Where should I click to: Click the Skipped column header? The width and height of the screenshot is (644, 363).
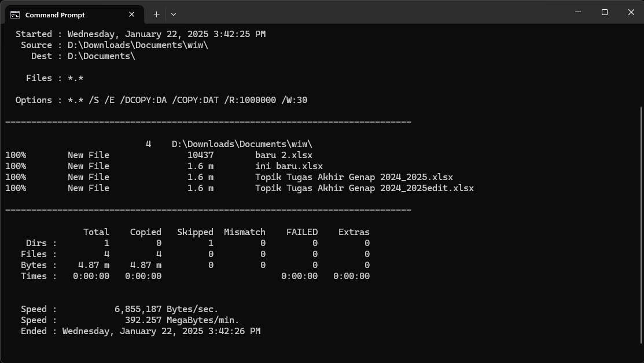195,232
